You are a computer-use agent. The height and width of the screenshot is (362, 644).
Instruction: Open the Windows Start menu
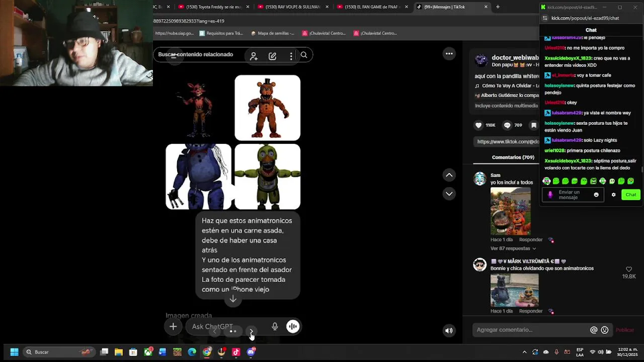point(14,352)
